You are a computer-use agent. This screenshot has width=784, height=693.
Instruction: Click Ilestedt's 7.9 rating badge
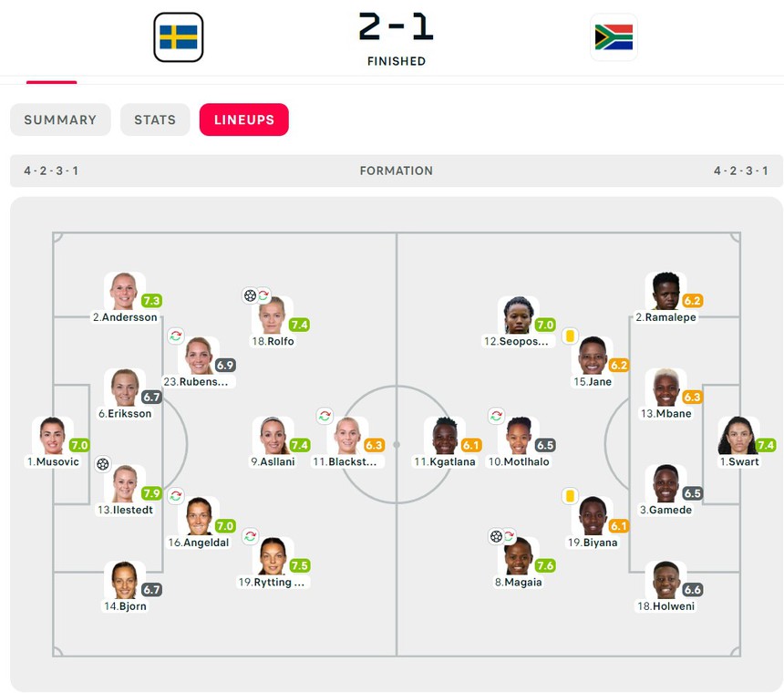(x=151, y=493)
